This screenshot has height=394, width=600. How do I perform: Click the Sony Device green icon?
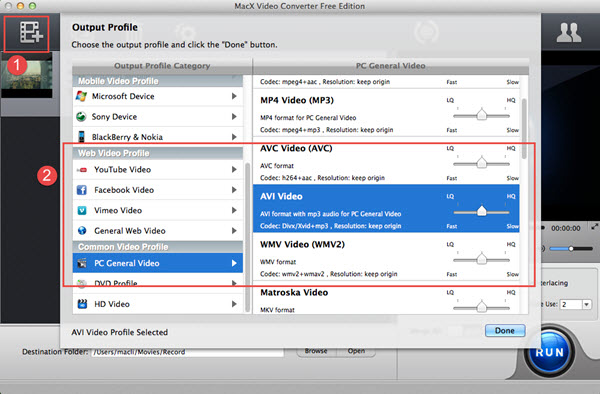point(81,117)
